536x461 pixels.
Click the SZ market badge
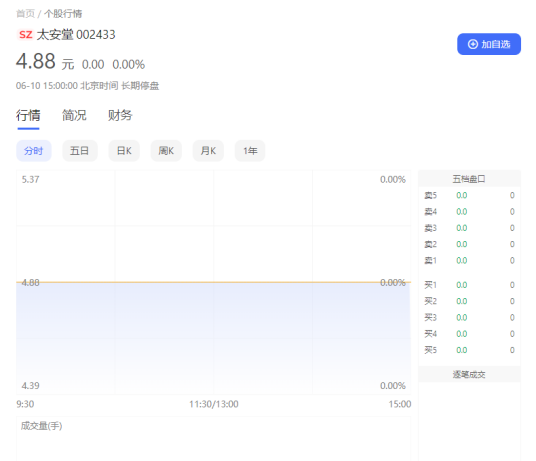(26, 35)
